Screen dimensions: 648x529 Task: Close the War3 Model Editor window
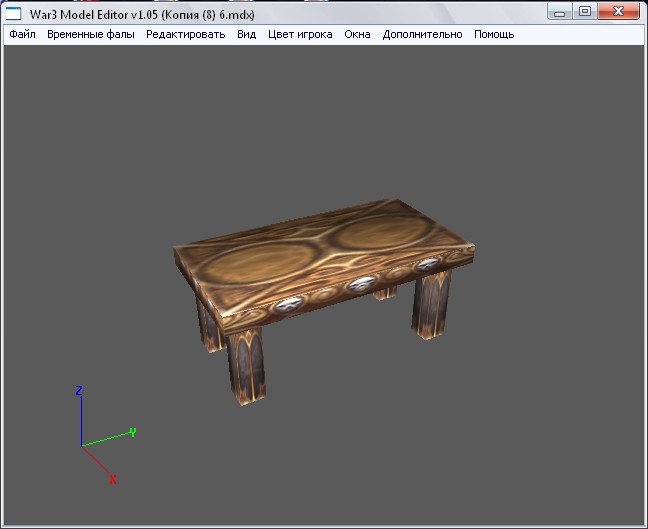618,12
